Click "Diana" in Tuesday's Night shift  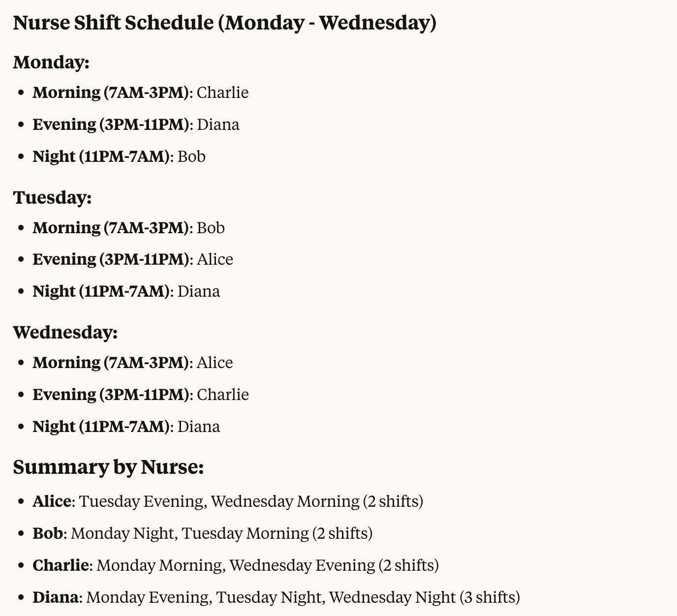[198, 291]
